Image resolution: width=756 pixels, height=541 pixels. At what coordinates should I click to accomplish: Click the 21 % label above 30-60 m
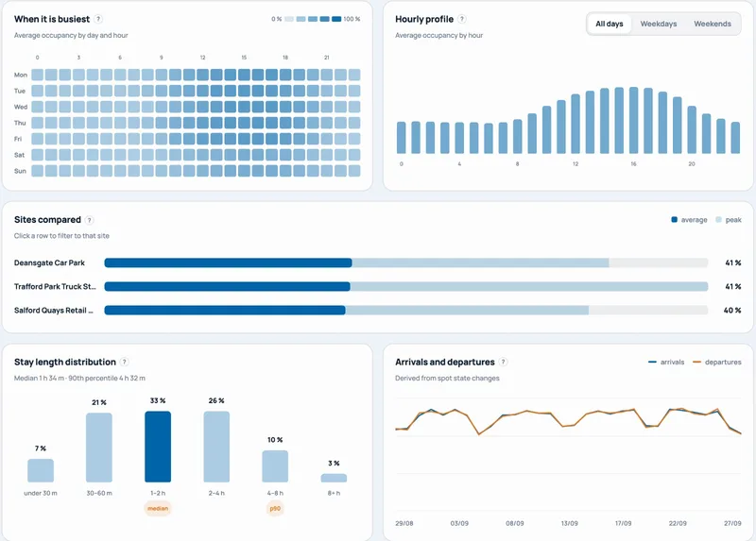click(x=99, y=403)
